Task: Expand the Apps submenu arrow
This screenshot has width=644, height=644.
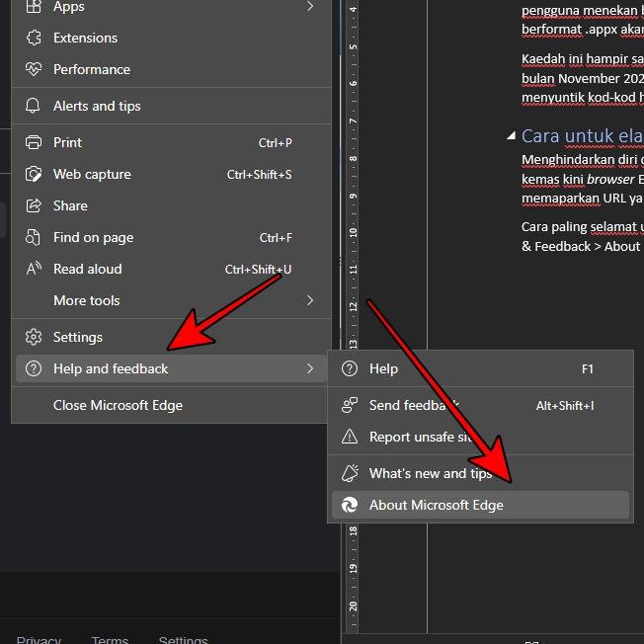Action: [310, 7]
